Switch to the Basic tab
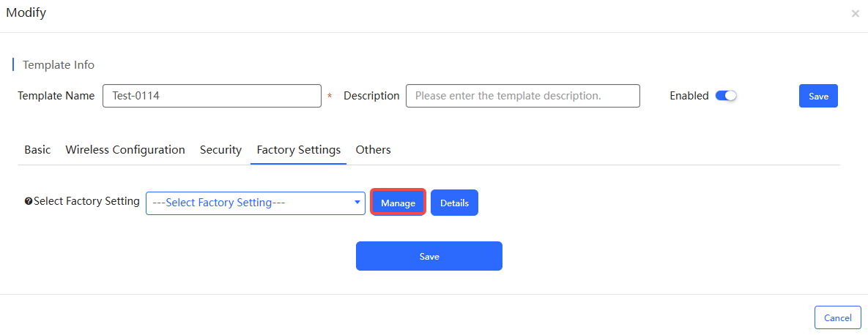The width and height of the screenshot is (868, 335). point(37,150)
